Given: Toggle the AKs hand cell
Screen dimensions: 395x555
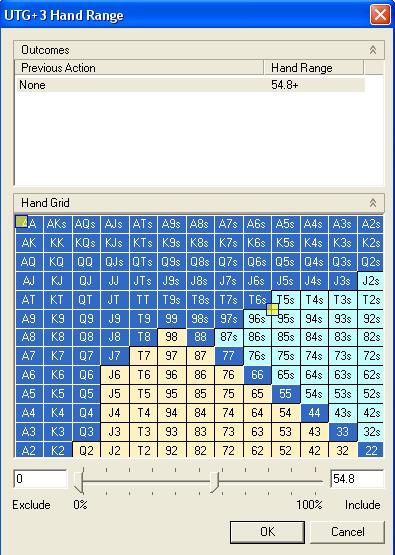Looking at the screenshot, I should click(57, 224).
